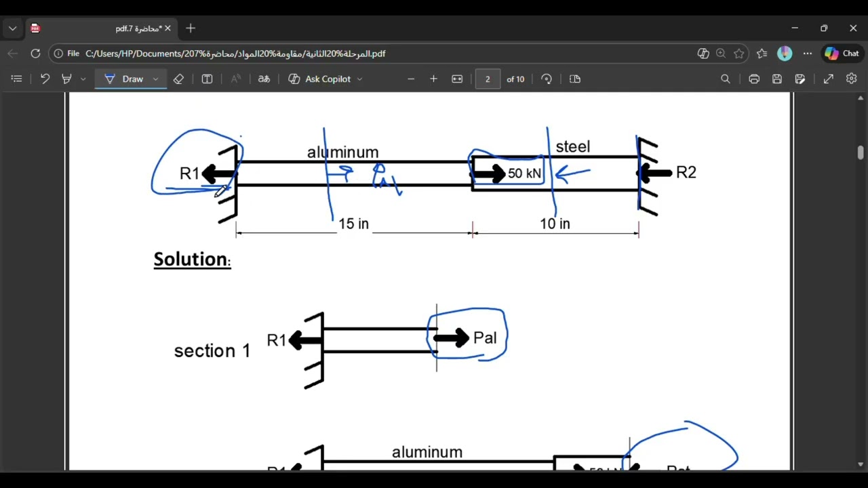Click the Save as icon

click(800, 79)
